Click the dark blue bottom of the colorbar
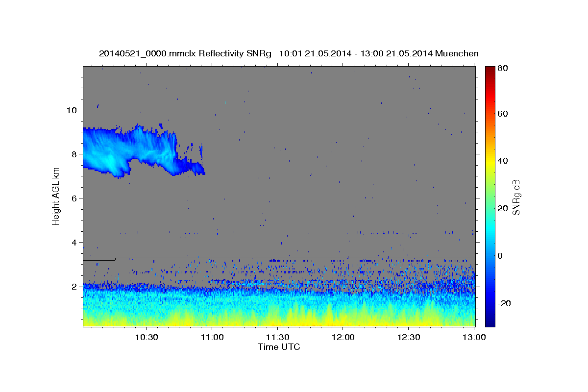 490,321
